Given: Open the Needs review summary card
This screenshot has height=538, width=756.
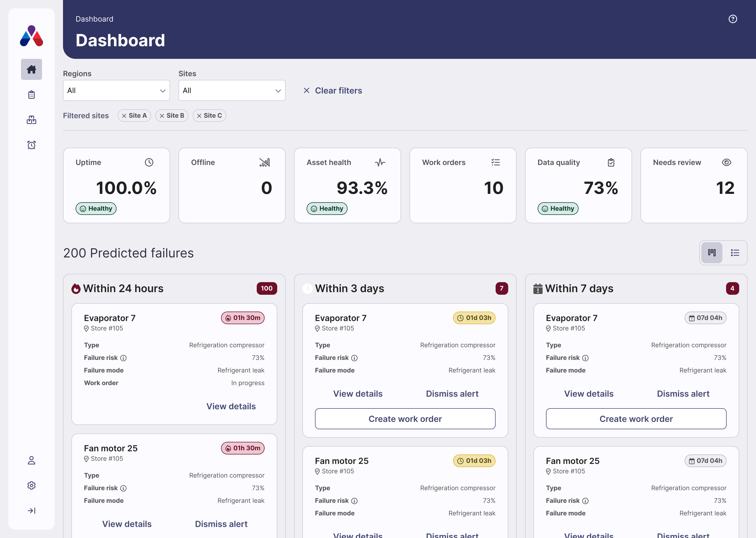Looking at the screenshot, I should click(x=694, y=185).
